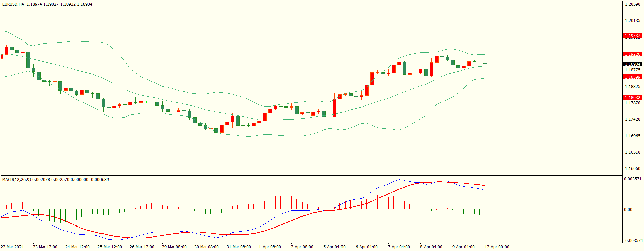
Task: Click the red 1.18032 price level label
Action: point(632,97)
